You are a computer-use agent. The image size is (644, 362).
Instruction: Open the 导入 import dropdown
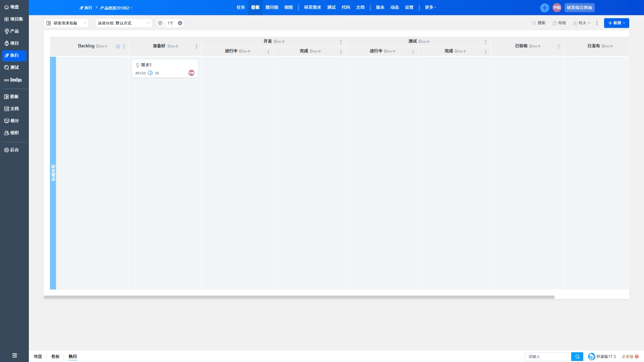coord(582,23)
